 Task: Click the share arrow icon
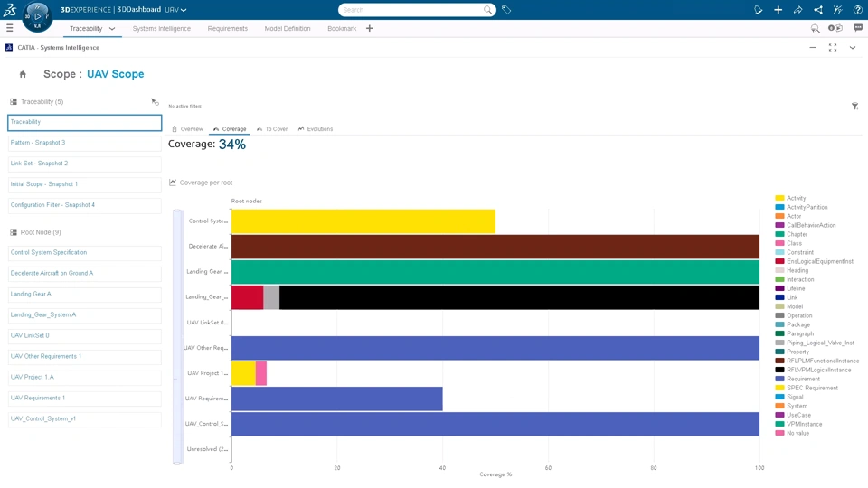pyautogui.click(x=797, y=9)
